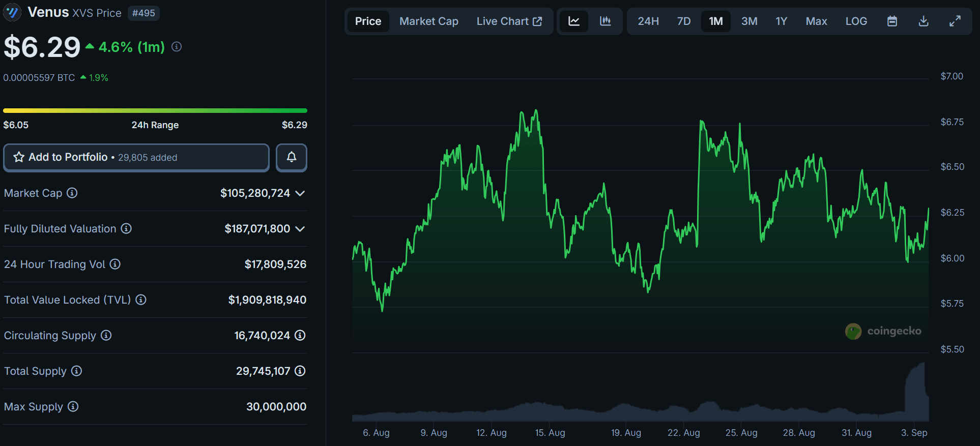Click the 30,000,000 max supply value
This screenshot has width=980, height=446.
276,406
